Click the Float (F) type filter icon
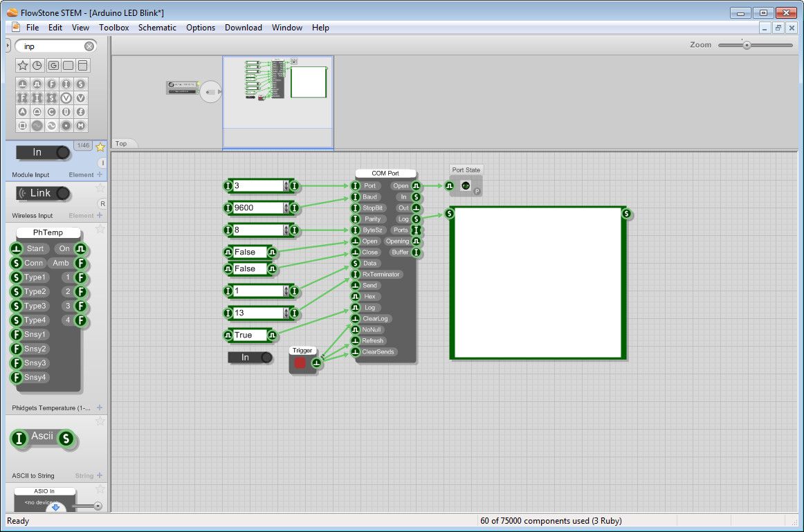Screen dimensions: 804x532 (x=52, y=84)
